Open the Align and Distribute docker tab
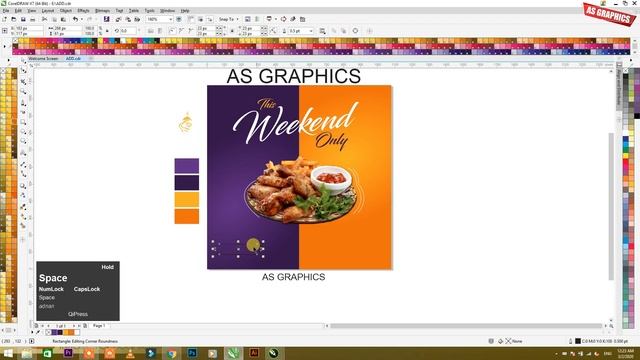 tap(619, 88)
